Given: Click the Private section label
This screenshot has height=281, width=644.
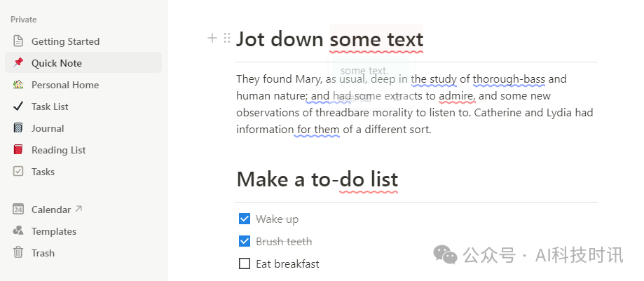Looking at the screenshot, I should [x=24, y=20].
